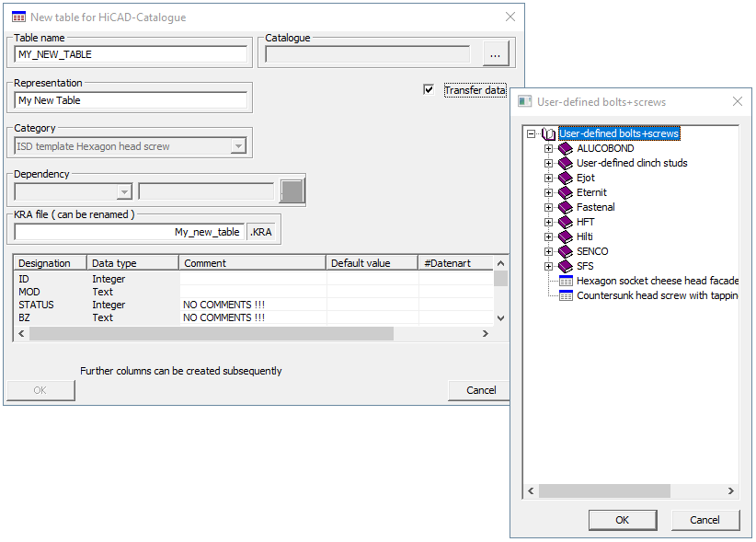
Task: Expand the SFS tree node
Action: pyautogui.click(x=548, y=266)
